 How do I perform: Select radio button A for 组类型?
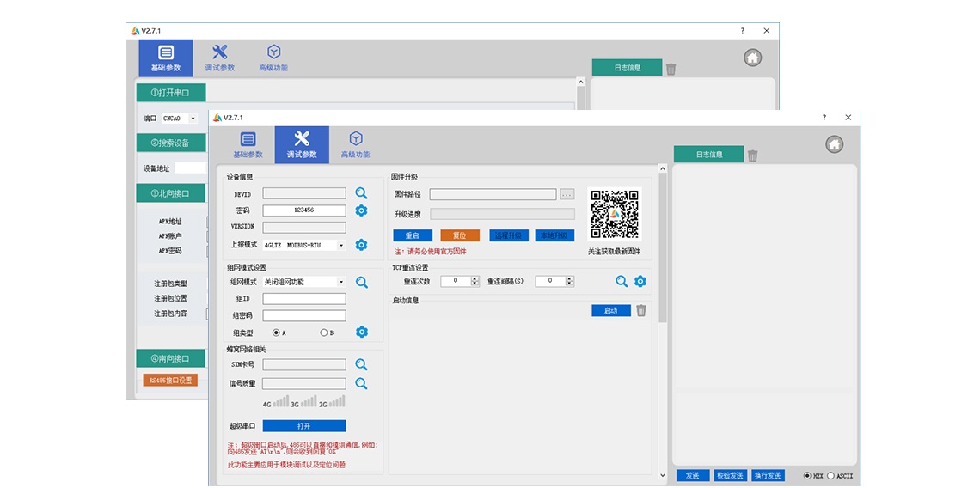click(x=276, y=332)
